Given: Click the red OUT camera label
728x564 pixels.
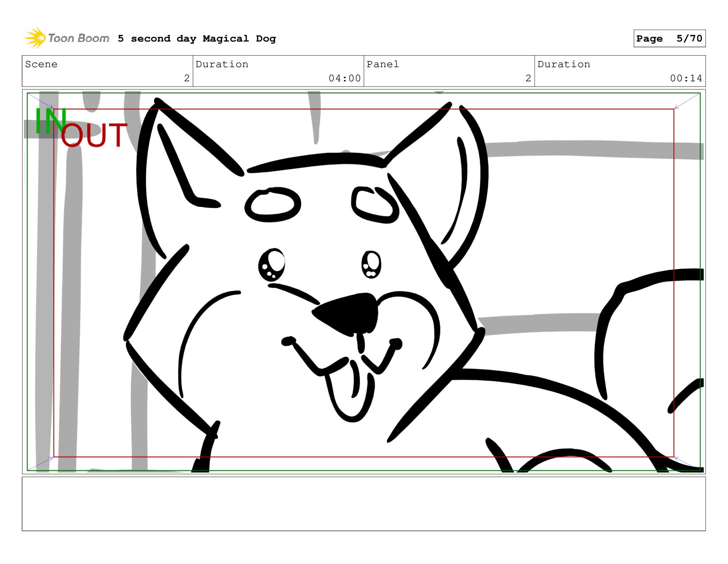Looking at the screenshot, I should click(x=94, y=135).
